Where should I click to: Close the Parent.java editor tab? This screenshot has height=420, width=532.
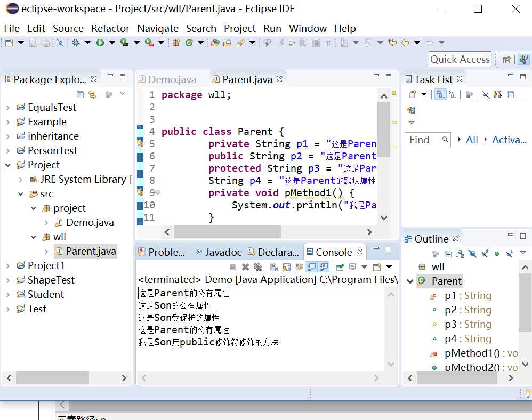coord(279,79)
